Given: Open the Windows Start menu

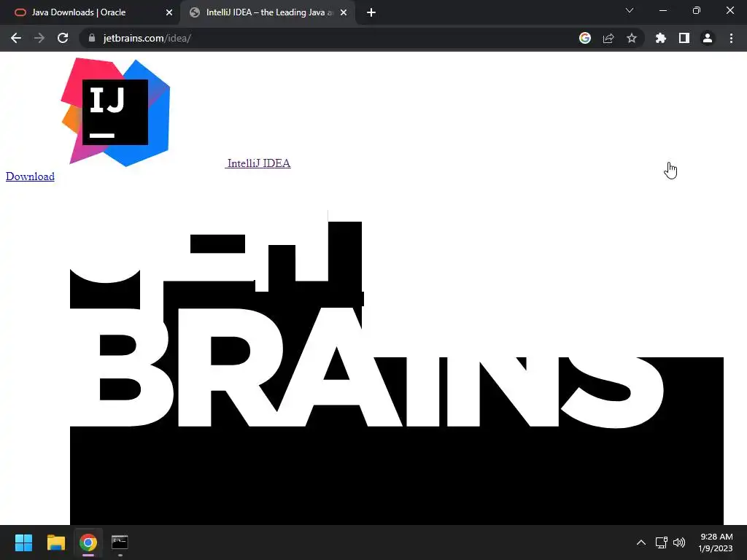Looking at the screenshot, I should coord(23,542).
